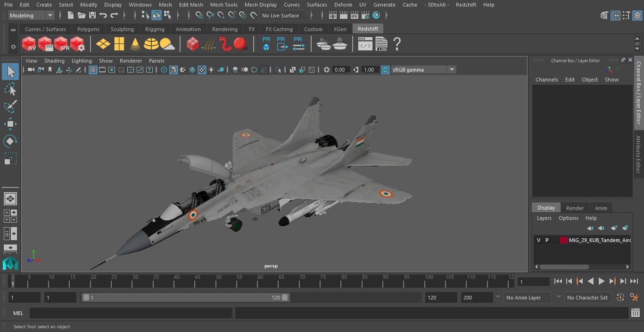Create Redshift spot light cone icon

135,44
